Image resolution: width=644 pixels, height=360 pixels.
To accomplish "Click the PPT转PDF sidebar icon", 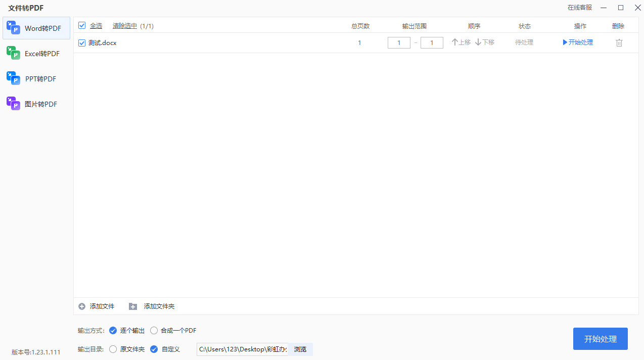I will point(13,78).
